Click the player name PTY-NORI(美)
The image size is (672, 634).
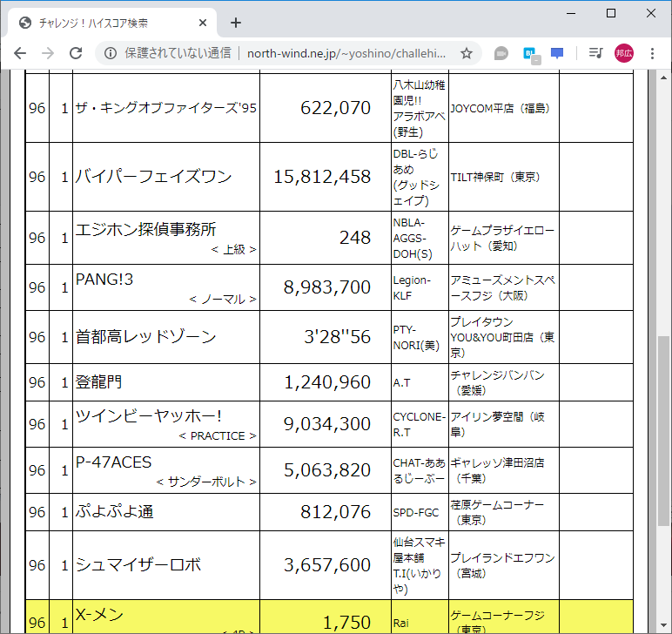tap(416, 337)
